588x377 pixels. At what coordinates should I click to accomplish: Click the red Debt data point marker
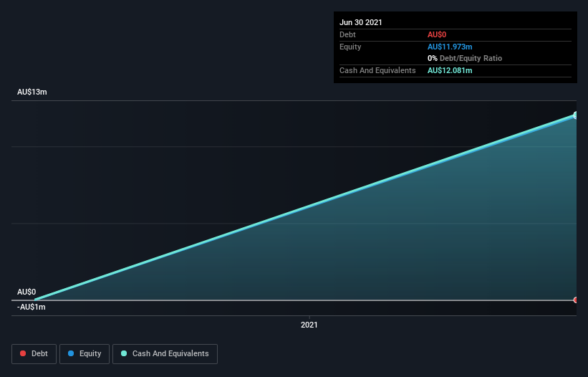click(x=576, y=300)
